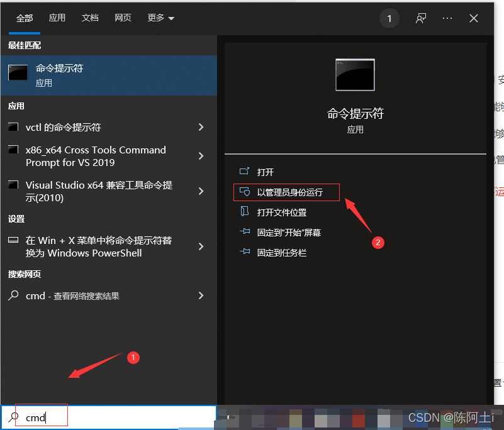Switch to the 网页 tab
This screenshot has width=504, height=430.
point(123,18)
